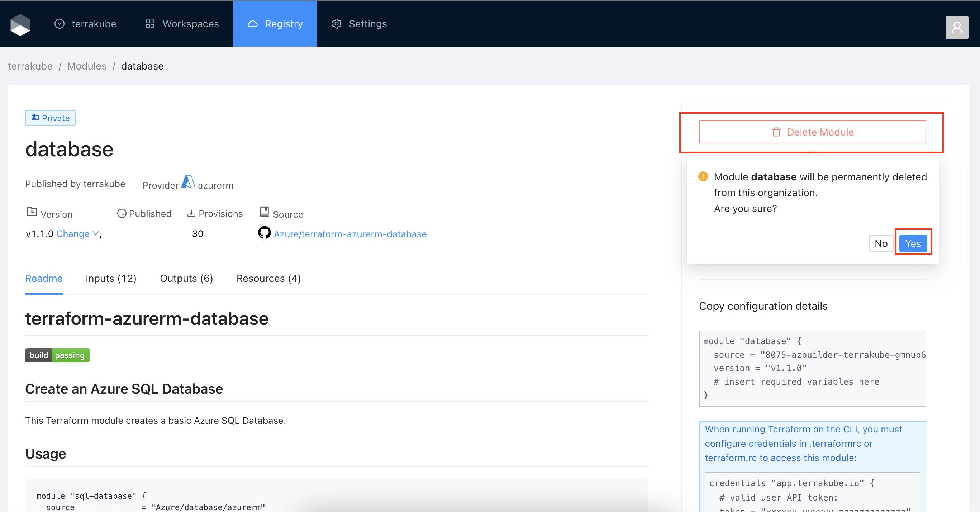This screenshot has height=512, width=980.
Task: Click the orange warning icon in popup
Action: click(x=703, y=177)
